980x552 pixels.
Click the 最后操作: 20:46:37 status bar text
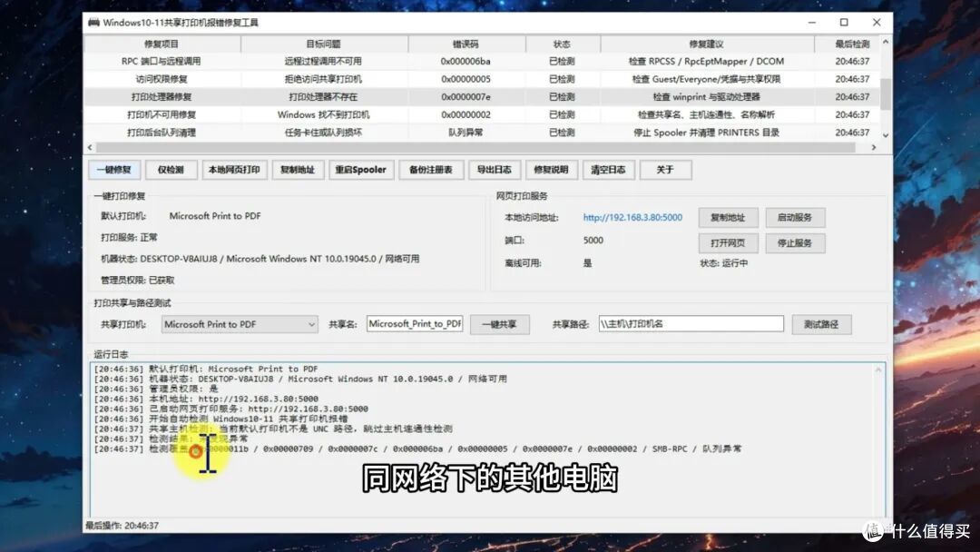pyautogui.click(x=122, y=526)
